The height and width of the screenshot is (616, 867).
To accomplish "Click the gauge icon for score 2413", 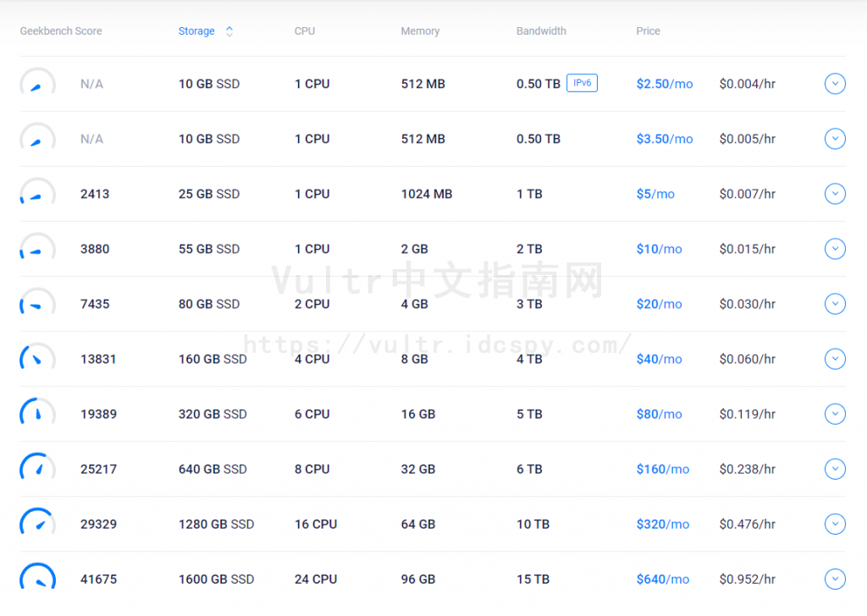I will [x=37, y=191].
